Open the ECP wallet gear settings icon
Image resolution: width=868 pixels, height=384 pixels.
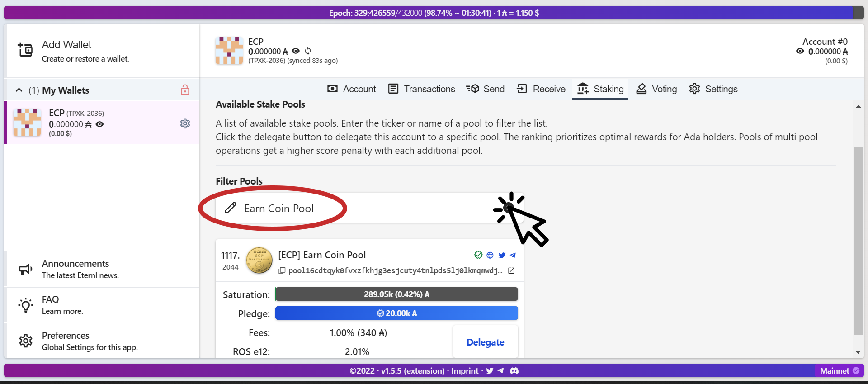pos(185,123)
